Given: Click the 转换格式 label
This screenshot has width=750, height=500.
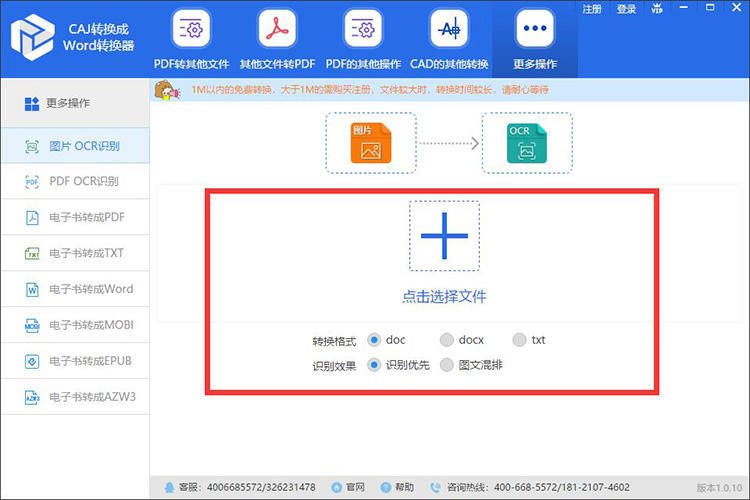Looking at the screenshot, I should pyautogui.click(x=334, y=341).
